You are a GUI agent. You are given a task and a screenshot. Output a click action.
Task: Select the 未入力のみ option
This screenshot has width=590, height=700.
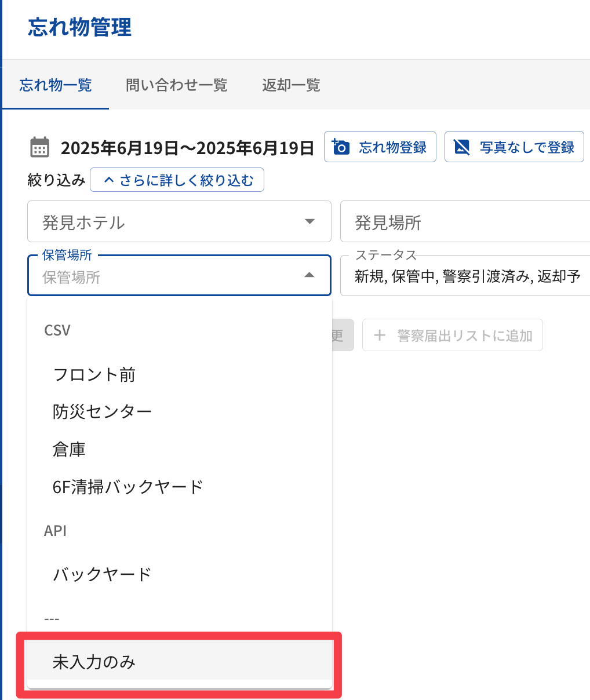pyautogui.click(x=94, y=662)
